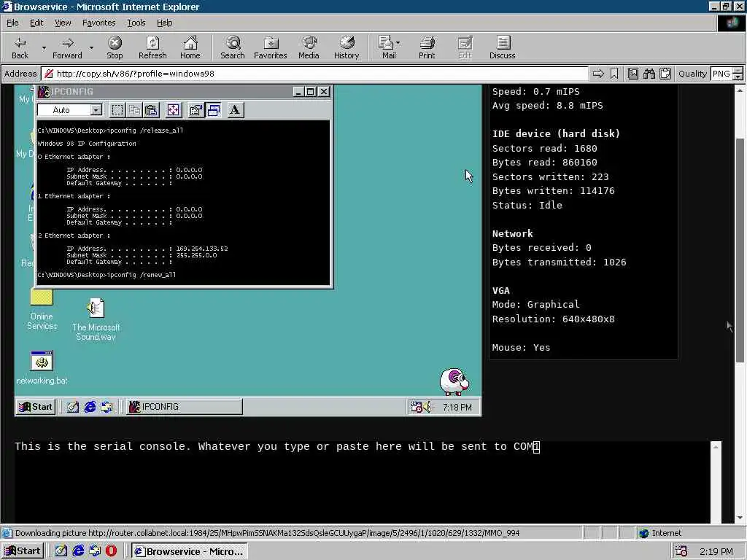Open Discuss toolbar button

[x=502, y=47]
